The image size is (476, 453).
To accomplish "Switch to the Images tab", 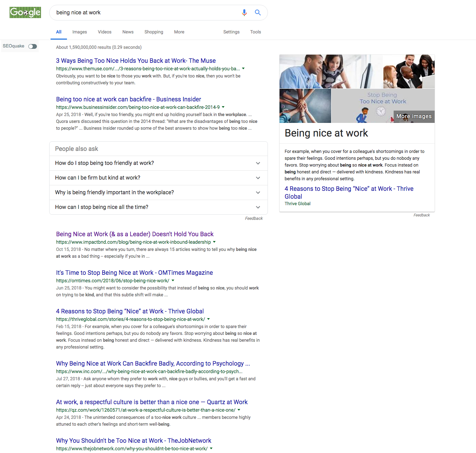I will [x=80, y=32].
